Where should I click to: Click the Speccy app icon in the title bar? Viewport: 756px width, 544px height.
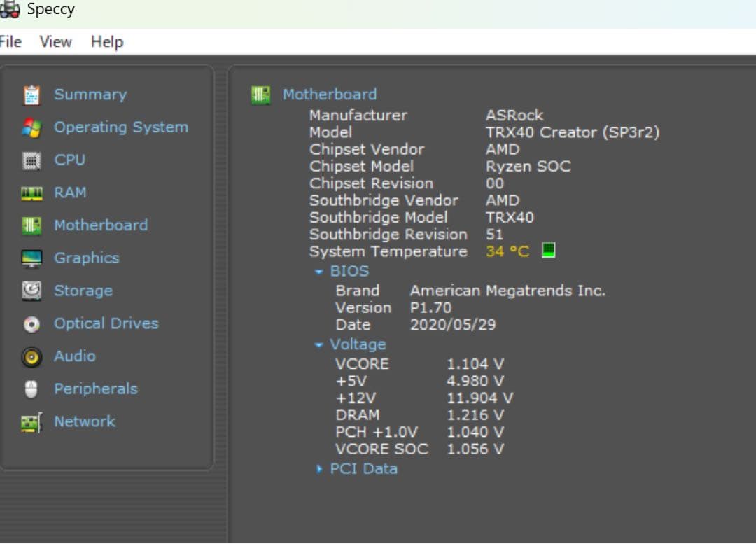click(x=9, y=10)
